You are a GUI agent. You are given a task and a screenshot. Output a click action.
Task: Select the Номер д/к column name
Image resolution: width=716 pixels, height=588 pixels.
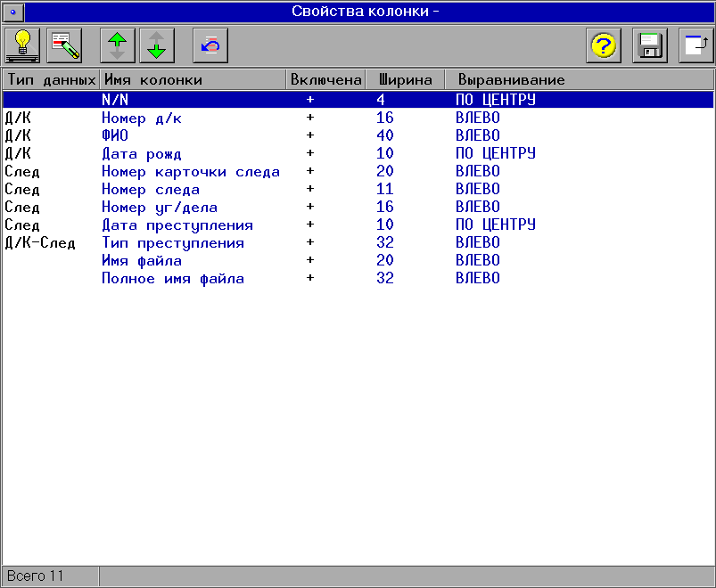[142, 118]
